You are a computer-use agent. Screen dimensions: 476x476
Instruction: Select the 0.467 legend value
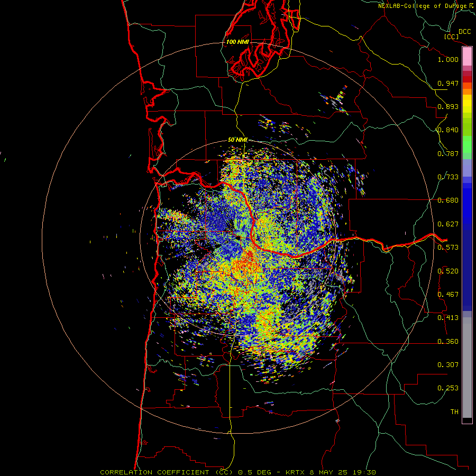tap(448, 295)
